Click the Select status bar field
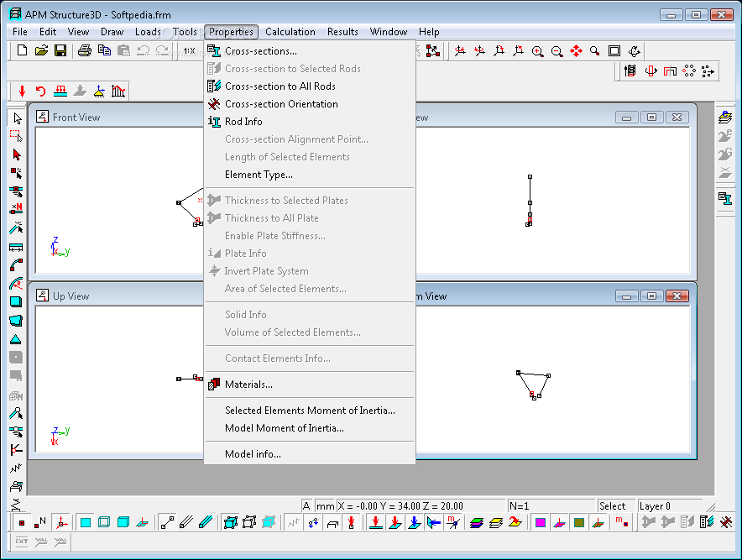 click(615, 506)
